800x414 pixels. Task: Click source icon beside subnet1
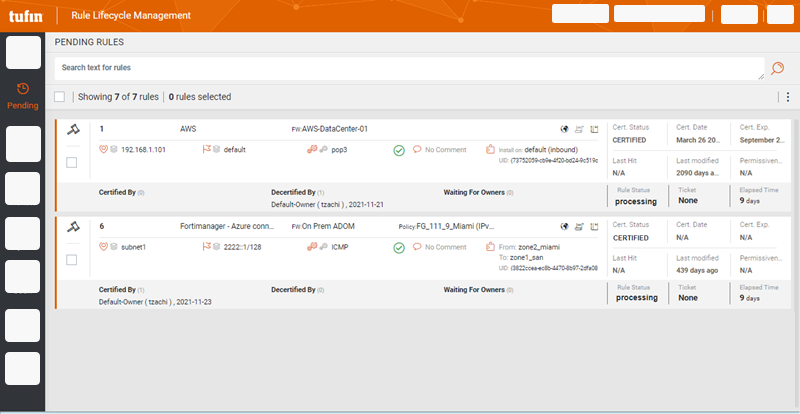pyautogui.click(x=104, y=247)
